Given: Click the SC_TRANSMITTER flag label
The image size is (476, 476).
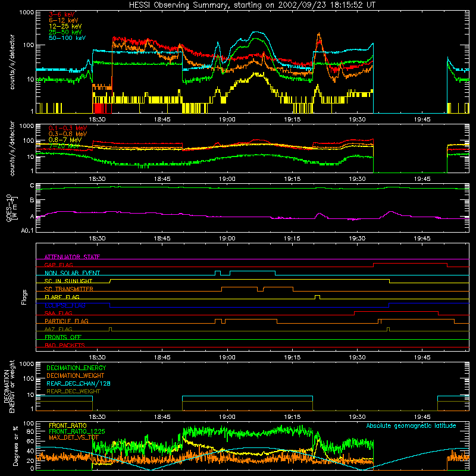Looking at the screenshot, I should tap(69, 289).
